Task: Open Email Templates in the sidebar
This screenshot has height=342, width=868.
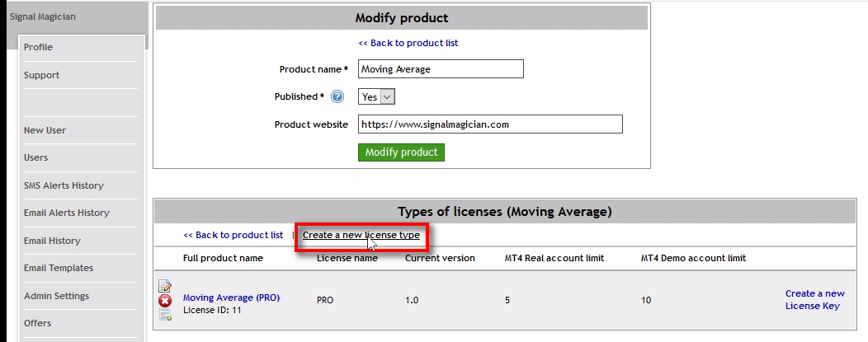Action: (x=58, y=268)
